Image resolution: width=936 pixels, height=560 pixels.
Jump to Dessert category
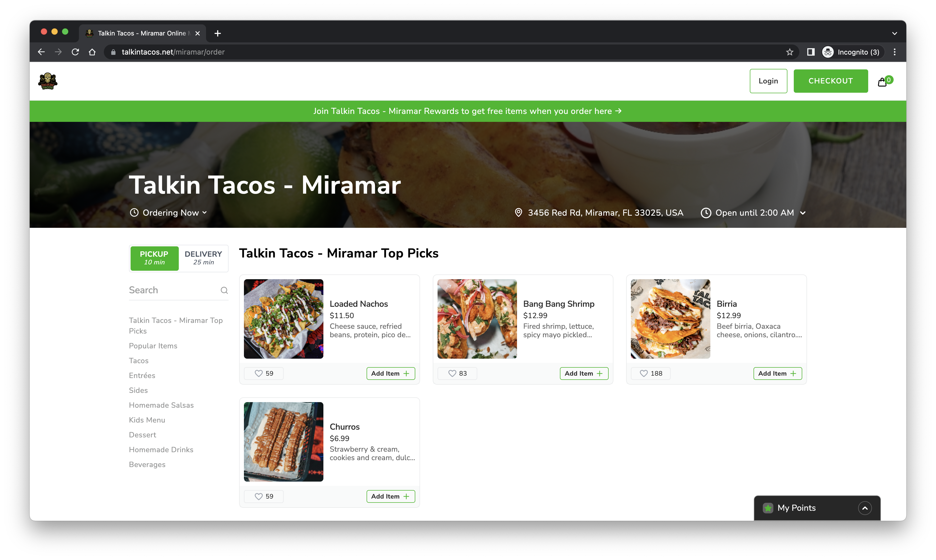(x=142, y=435)
